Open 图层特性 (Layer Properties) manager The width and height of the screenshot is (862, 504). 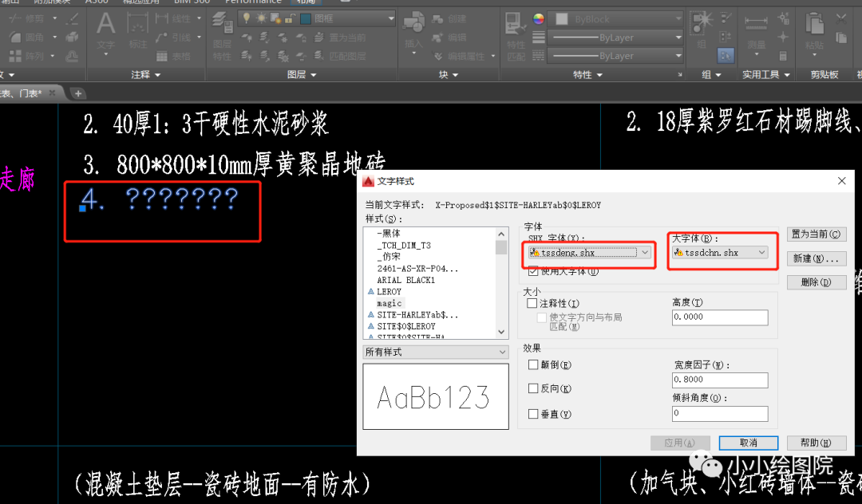pyautogui.click(x=222, y=24)
